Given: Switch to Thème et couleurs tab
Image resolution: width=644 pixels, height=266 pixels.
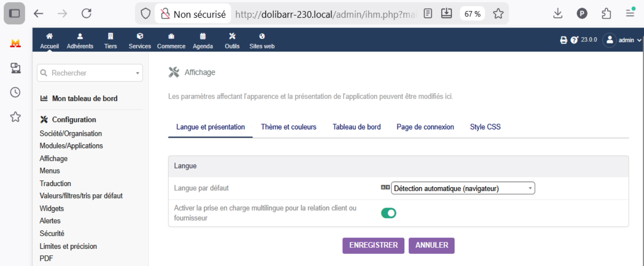Looking at the screenshot, I should click(x=288, y=127).
